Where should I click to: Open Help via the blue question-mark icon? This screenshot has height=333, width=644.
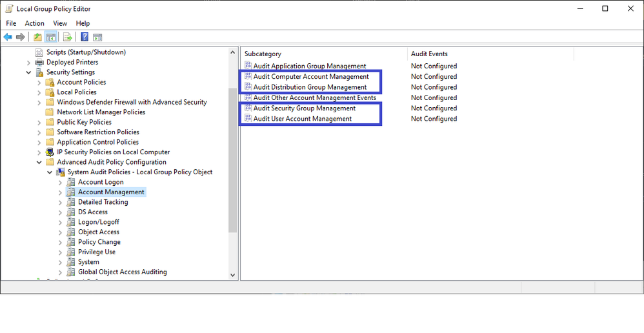tap(85, 37)
